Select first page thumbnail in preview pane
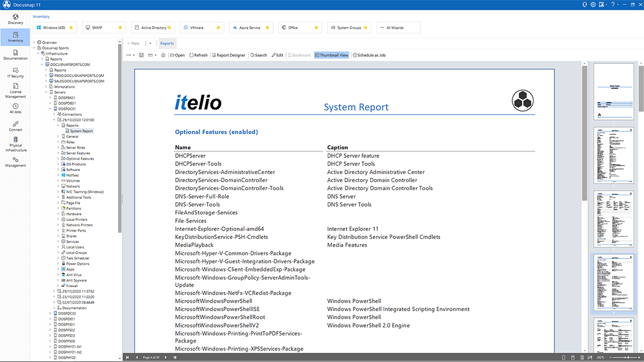This screenshot has height=362, width=644. [614, 91]
